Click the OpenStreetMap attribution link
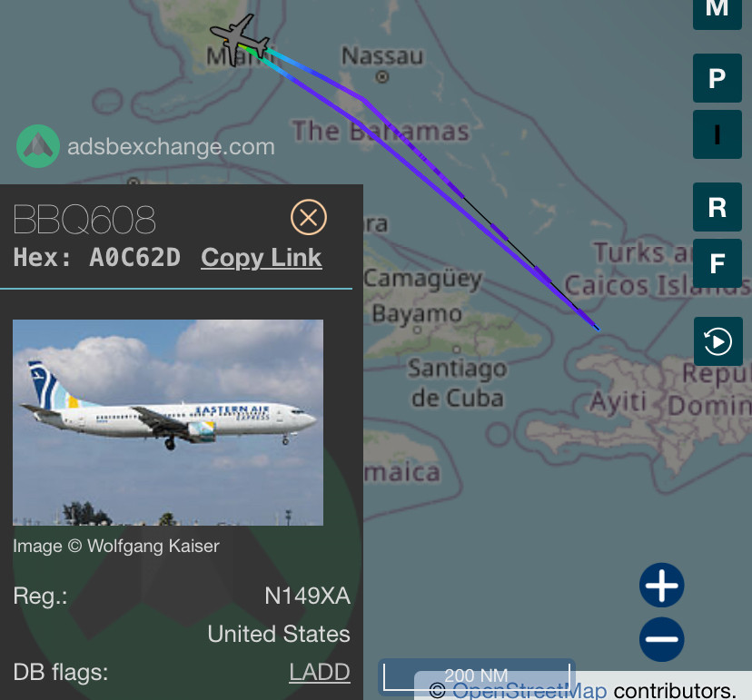 (x=529, y=691)
